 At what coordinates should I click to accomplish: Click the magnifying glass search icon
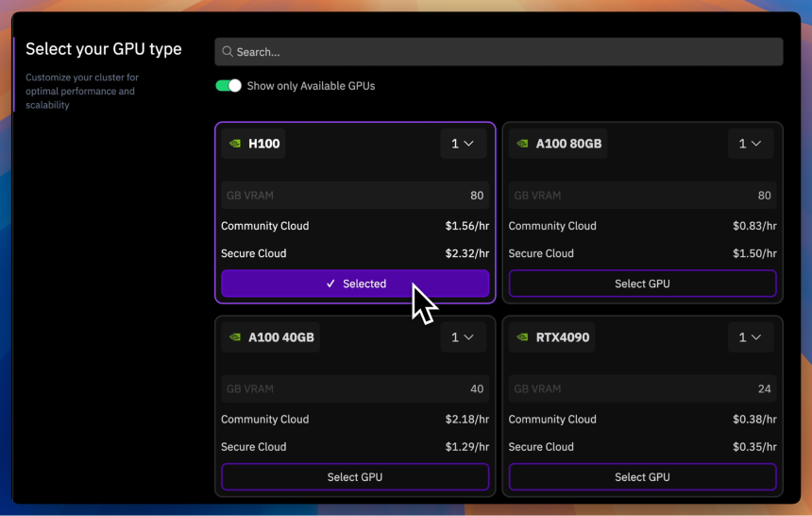click(228, 52)
